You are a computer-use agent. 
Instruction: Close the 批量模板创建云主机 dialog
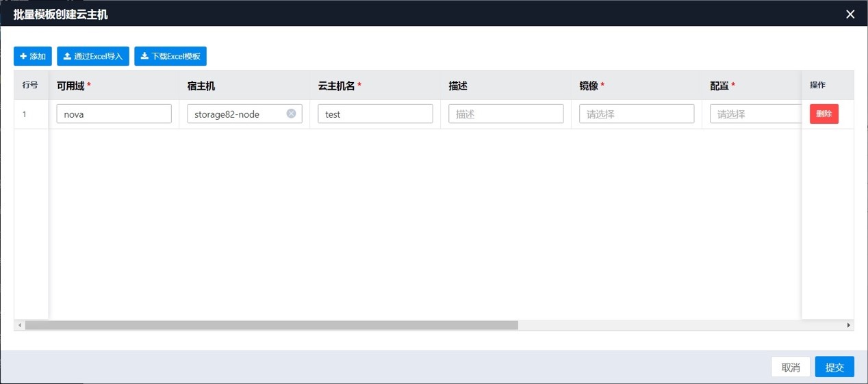pyautogui.click(x=850, y=14)
